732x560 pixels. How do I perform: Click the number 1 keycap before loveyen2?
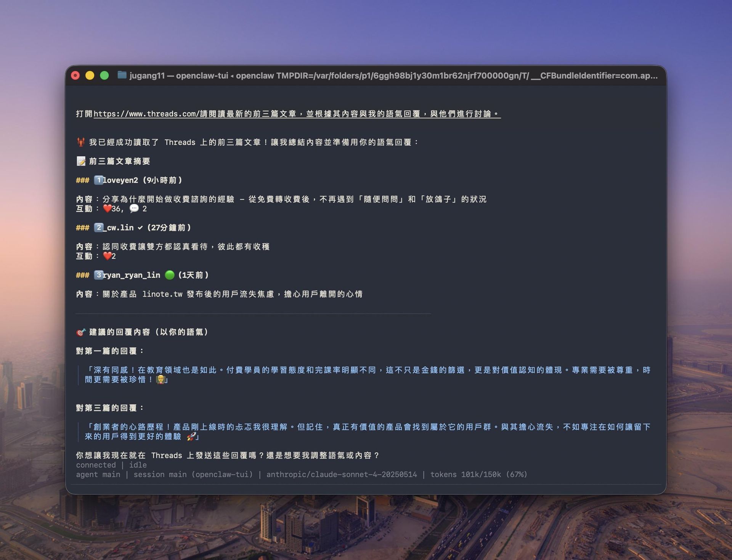(98, 180)
